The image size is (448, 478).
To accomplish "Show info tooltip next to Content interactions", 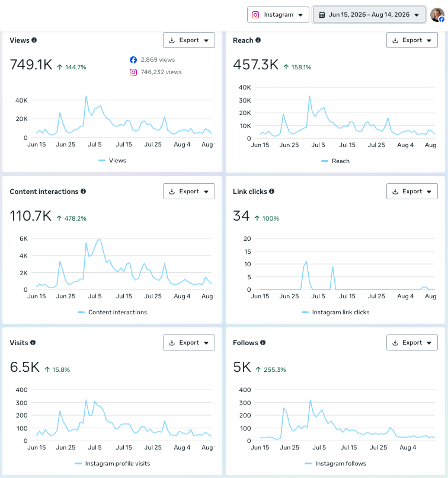I will pyautogui.click(x=83, y=191).
